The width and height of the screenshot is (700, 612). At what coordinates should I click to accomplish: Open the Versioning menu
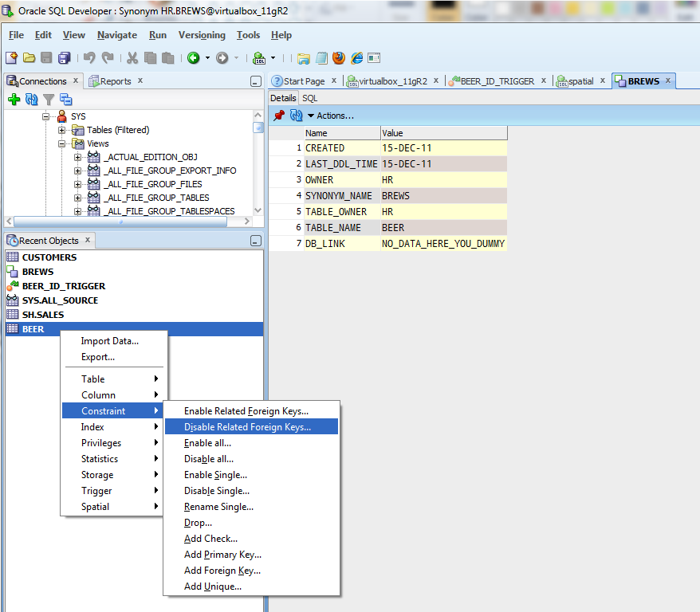202,35
